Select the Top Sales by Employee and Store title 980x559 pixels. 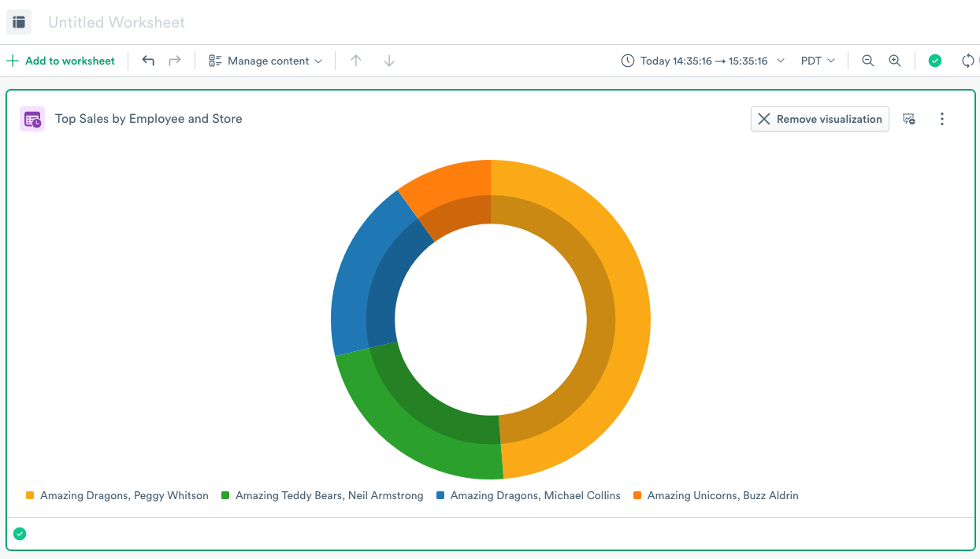(x=149, y=119)
